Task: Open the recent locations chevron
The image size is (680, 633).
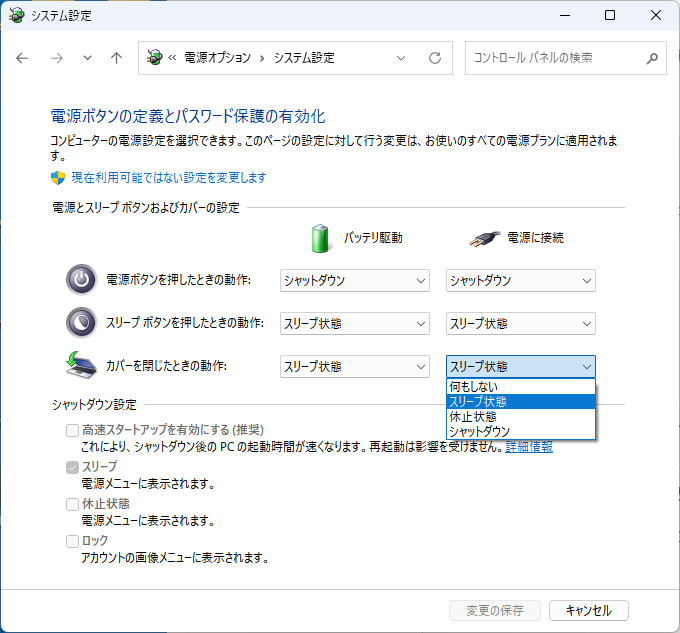Action: (87, 58)
